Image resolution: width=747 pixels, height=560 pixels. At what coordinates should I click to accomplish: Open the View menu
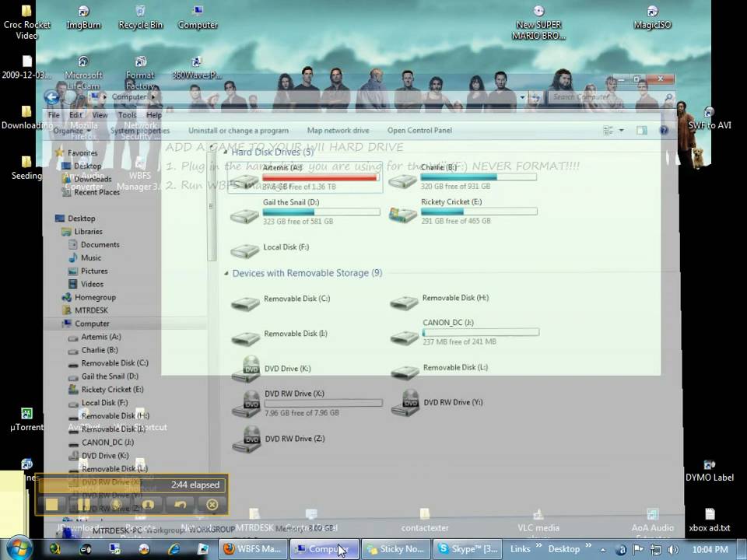coord(100,115)
